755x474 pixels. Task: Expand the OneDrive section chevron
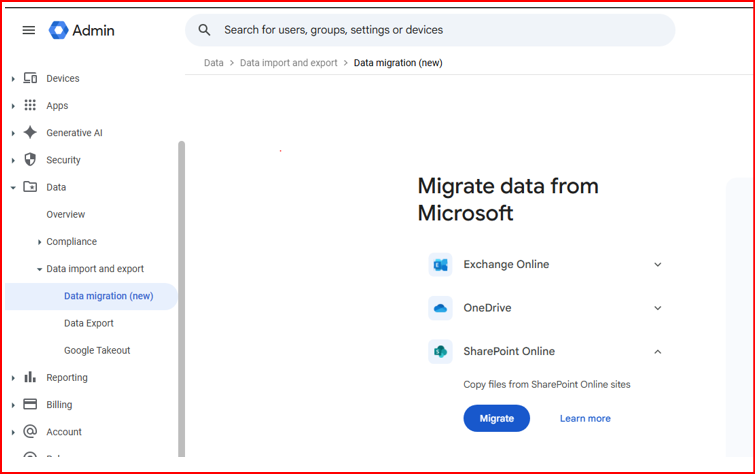[657, 308]
